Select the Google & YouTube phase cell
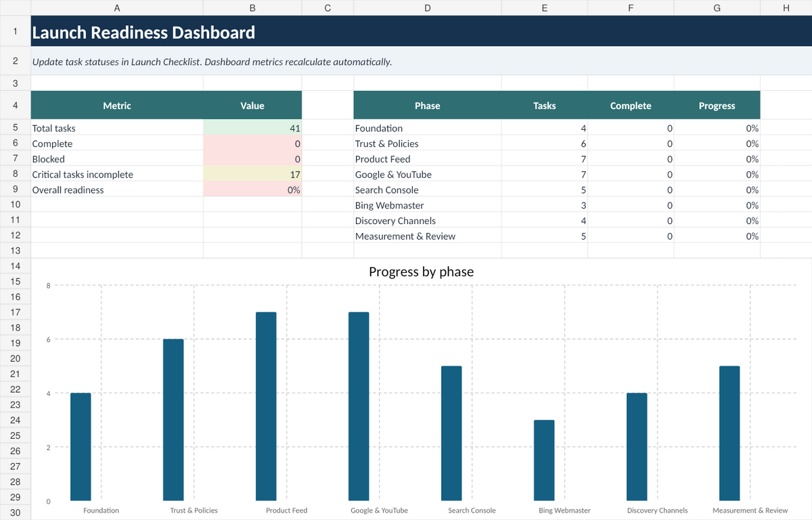Image resolution: width=812 pixels, height=520 pixels. point(428,175)
